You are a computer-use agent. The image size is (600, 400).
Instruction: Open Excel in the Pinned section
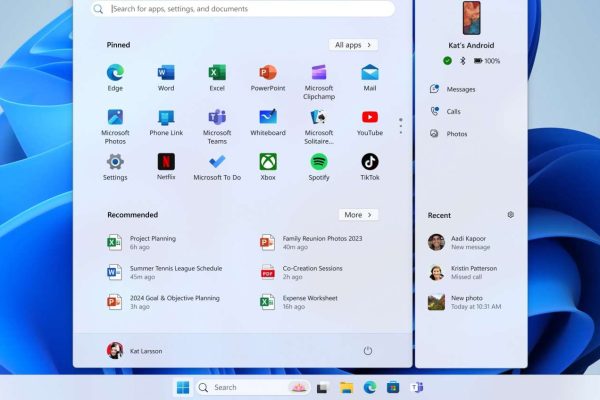click(217, 78)
